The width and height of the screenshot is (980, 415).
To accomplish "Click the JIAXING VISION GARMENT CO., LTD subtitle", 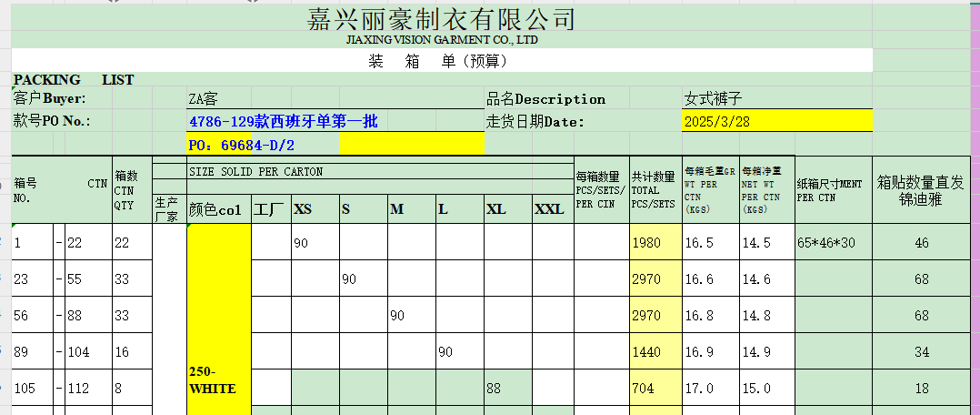I will pos(442,41).
